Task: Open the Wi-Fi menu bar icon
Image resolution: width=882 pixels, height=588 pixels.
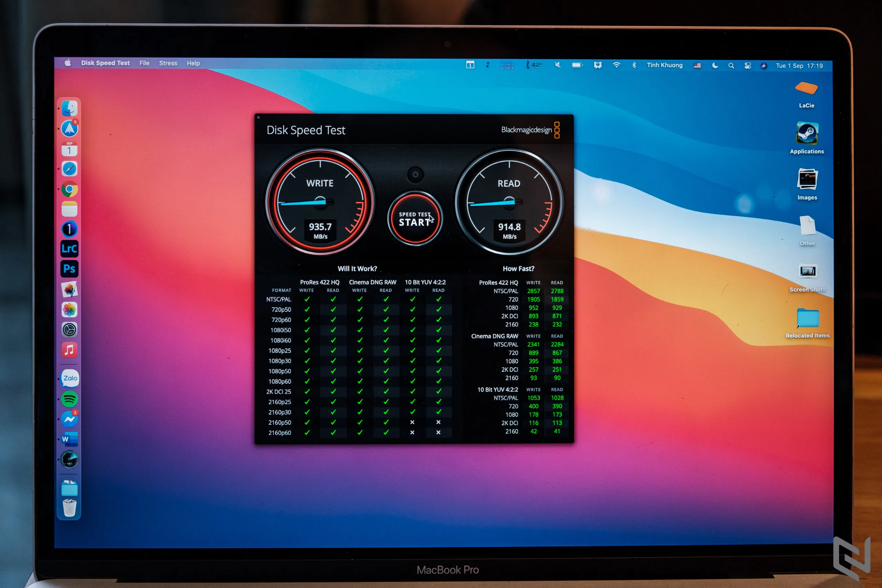Action: coord(616,65)
